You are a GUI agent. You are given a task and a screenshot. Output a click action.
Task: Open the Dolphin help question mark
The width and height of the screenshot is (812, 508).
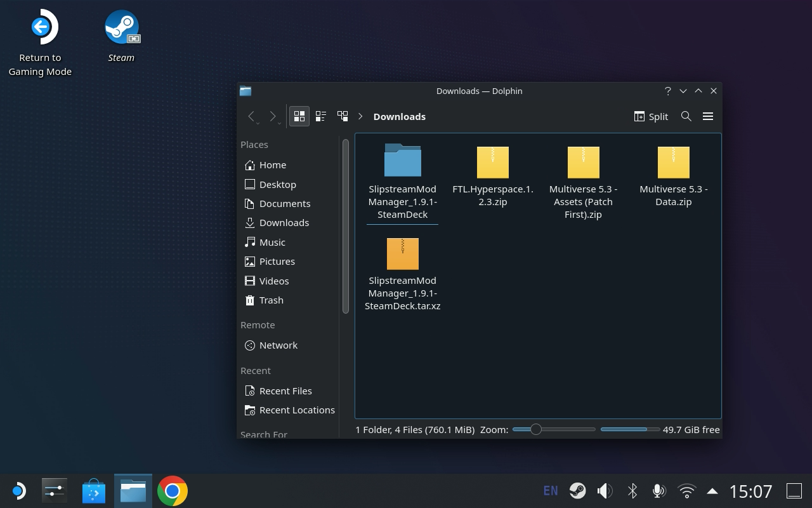pos(667,91)
